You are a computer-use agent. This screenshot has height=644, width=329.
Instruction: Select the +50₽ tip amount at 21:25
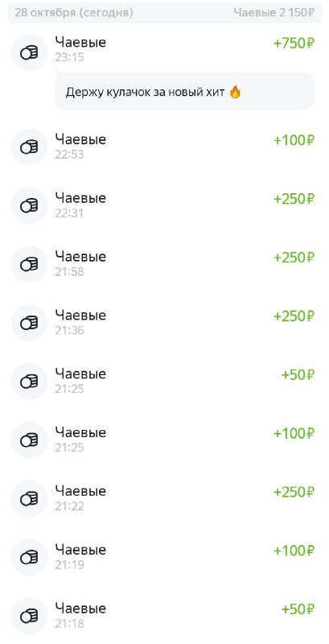pyautogui.click(x=298, y=375)
